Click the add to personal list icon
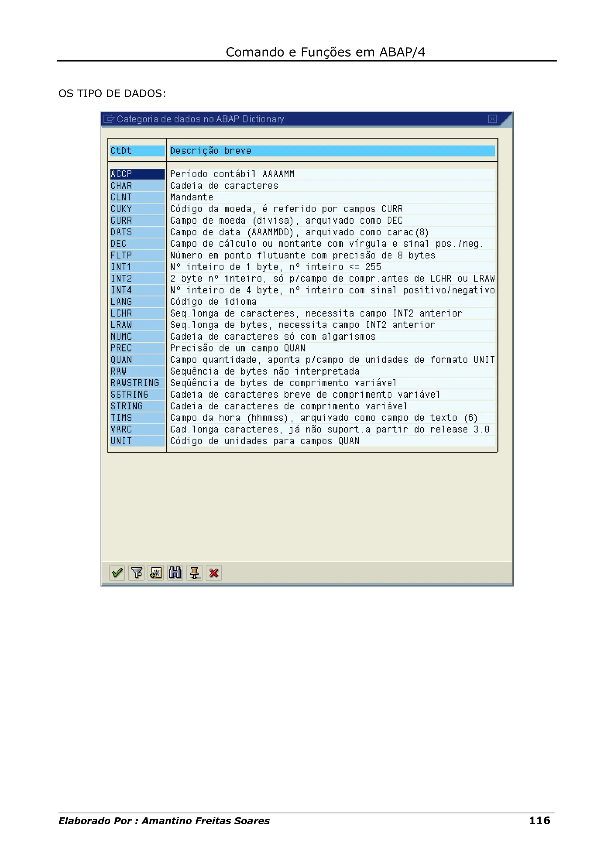This screenshot has height=868, width=614. pos(156,573)
